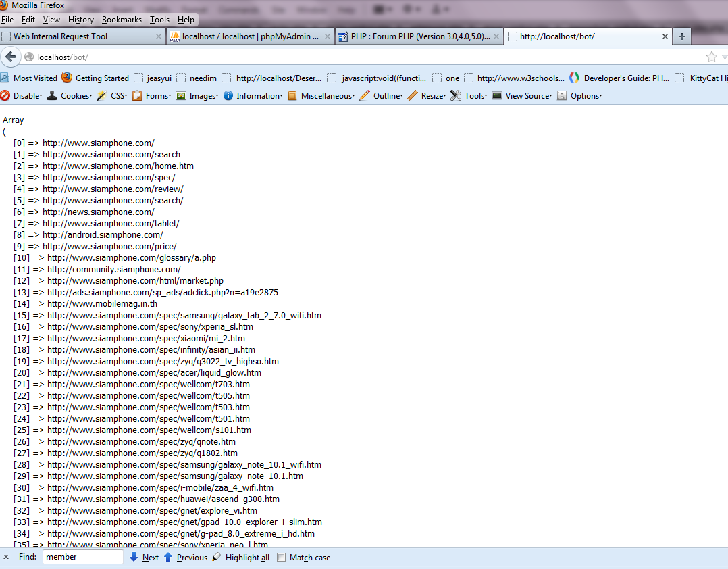Screen dimensions: 728x569
Task: Close the PHP Forum tab
Action: click(x=496, y=36)
